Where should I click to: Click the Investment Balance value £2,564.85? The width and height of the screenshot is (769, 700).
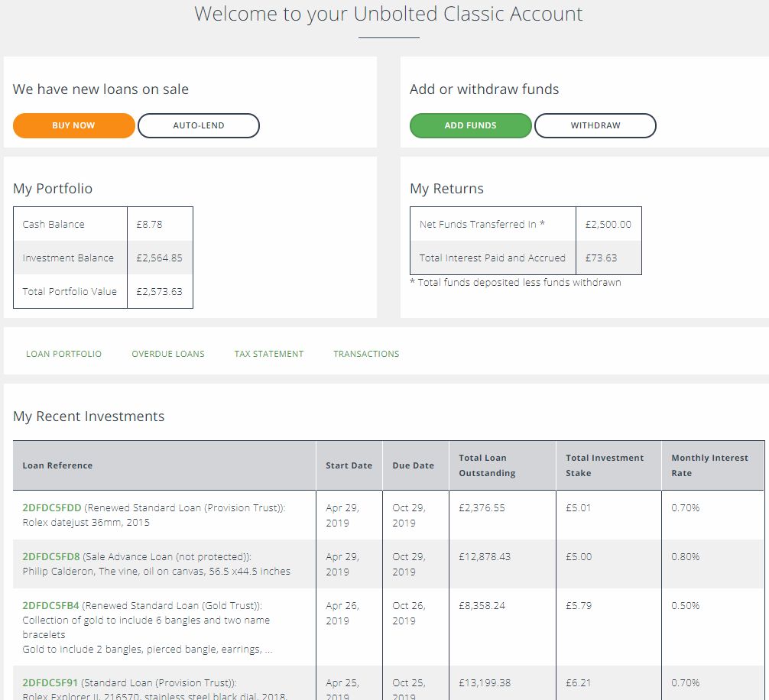coord(160,258)
